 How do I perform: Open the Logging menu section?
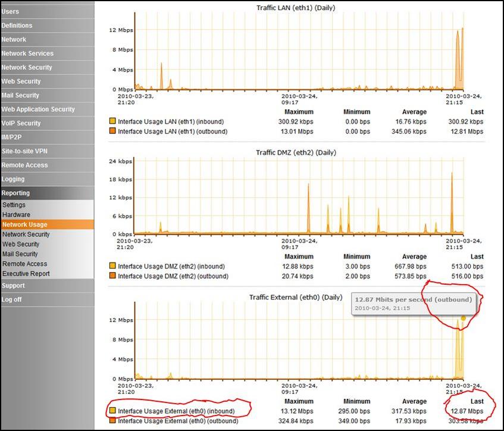click(13, 179)
